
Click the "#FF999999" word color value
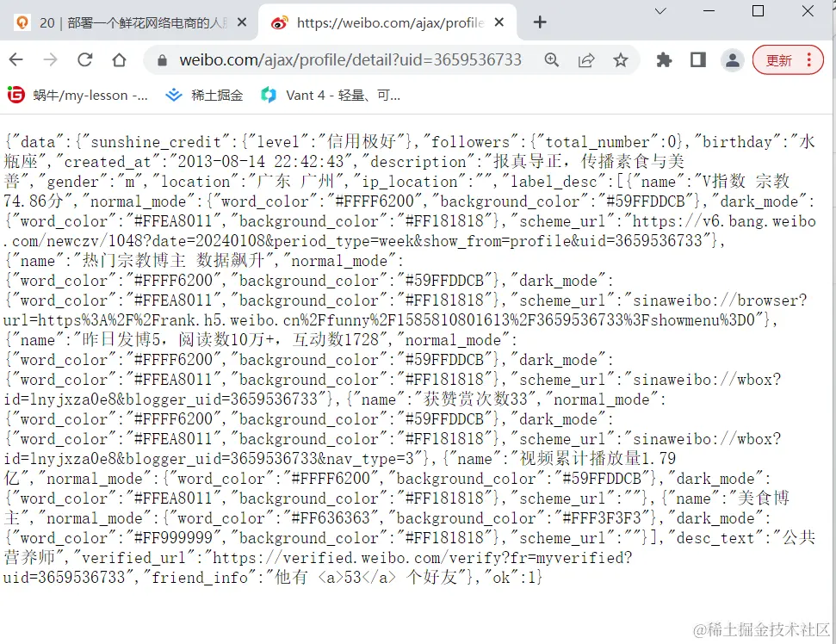pos(173,538)
